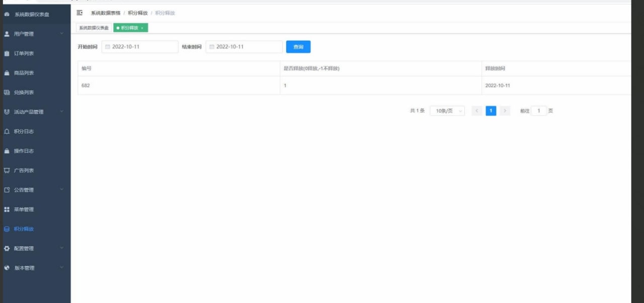Open the 10条/页 page size dropdown
Image resolution: width=644 pixels, height=303 pixels.
click(447, 111)
